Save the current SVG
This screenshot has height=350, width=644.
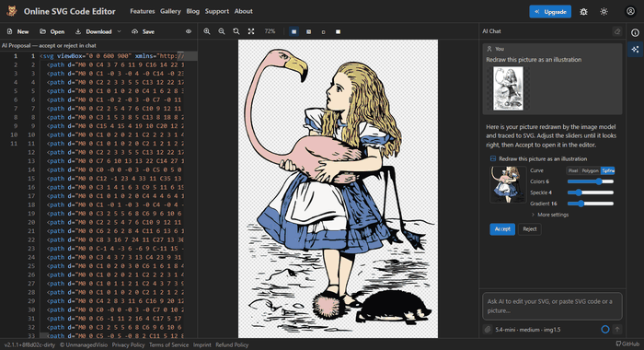(143, 31)
